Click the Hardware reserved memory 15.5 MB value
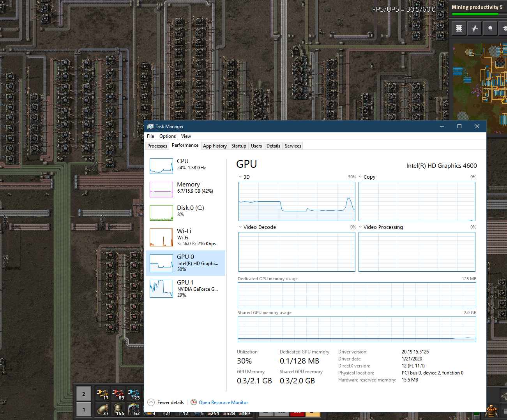 coord(410,380)
